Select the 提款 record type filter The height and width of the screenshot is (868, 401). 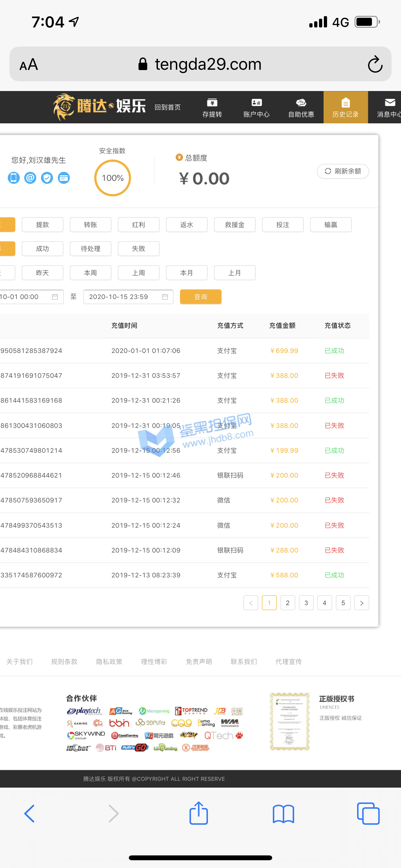click(43, 225)
